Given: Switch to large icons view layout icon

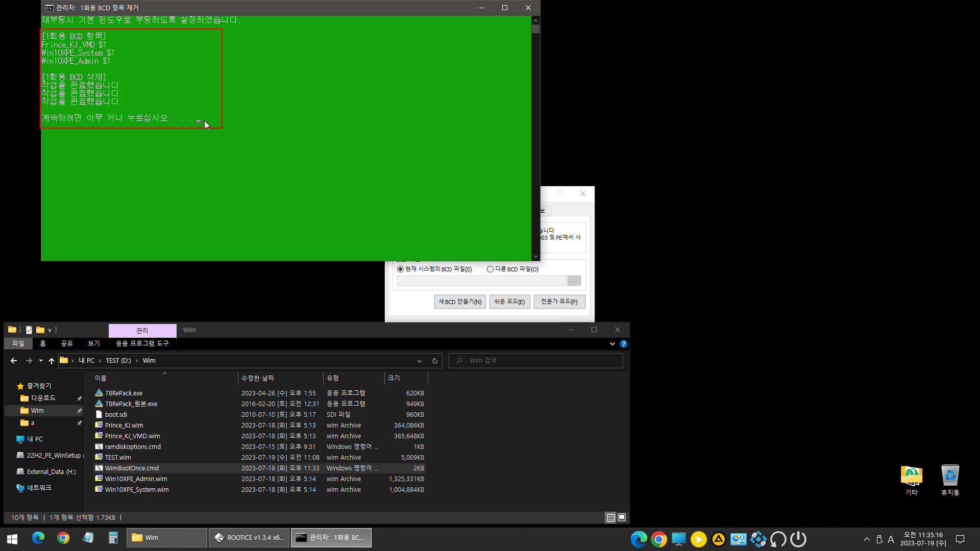Looking at the screenshot, I should click(622, 518).
